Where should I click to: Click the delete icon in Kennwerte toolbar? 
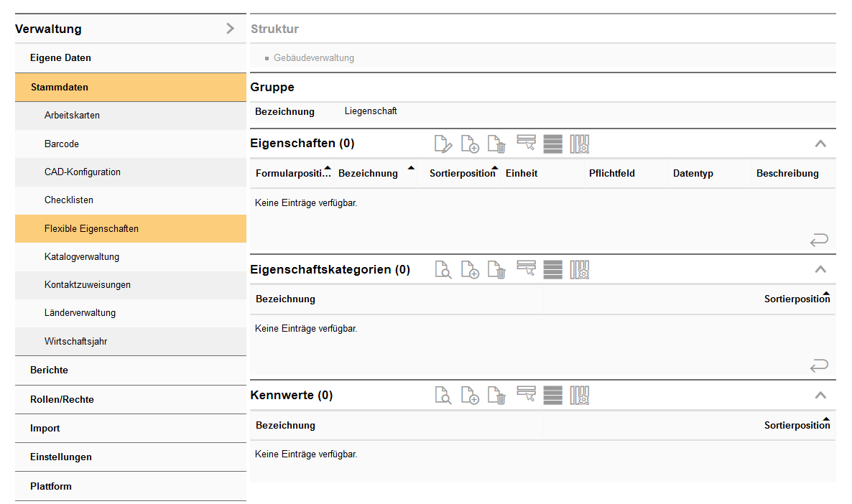497,396
